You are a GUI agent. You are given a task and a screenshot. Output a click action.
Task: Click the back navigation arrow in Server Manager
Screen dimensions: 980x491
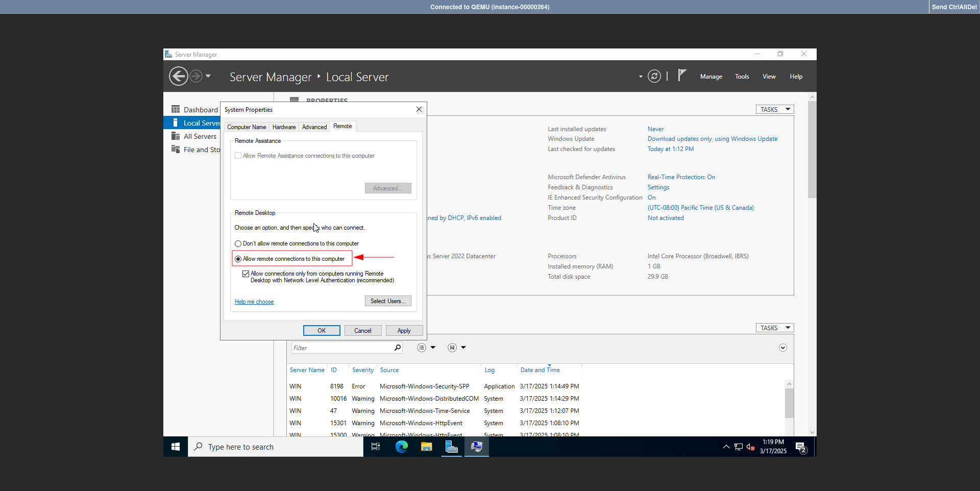click(179, 77)
